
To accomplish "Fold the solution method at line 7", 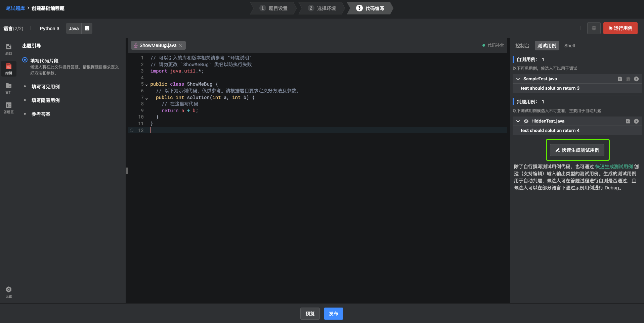I will (x=146, y=98).
